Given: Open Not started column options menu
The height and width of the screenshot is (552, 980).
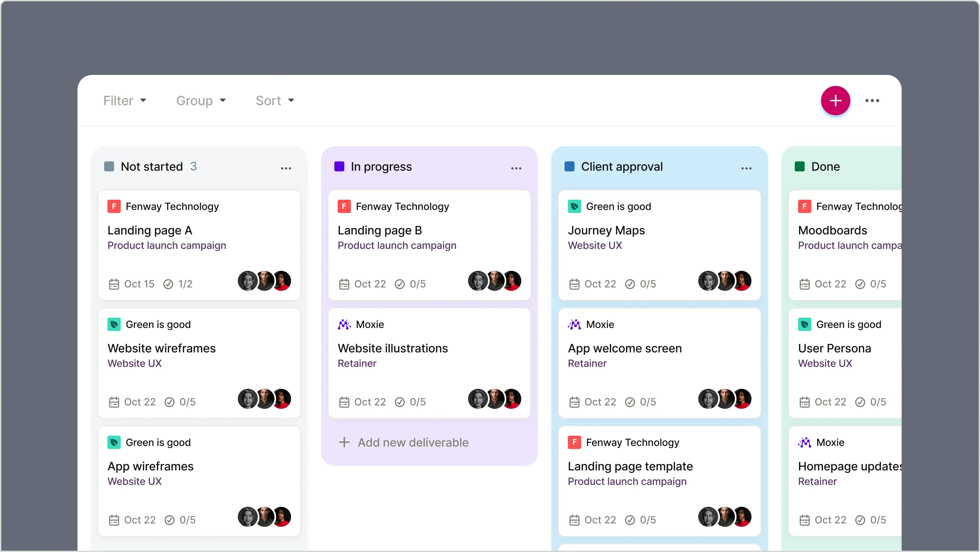Looking at the screenshot, I should [286, 168].
